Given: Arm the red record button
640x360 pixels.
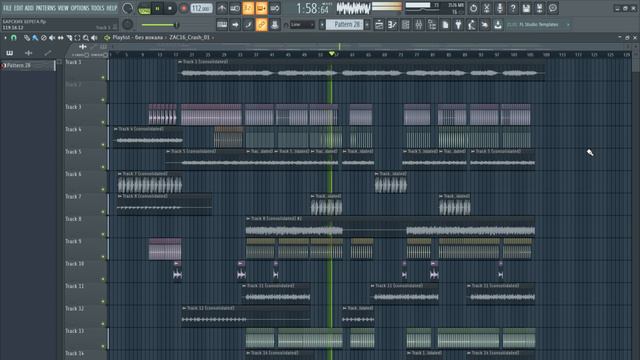Looking at the screenshot, I should pos(184,9).
